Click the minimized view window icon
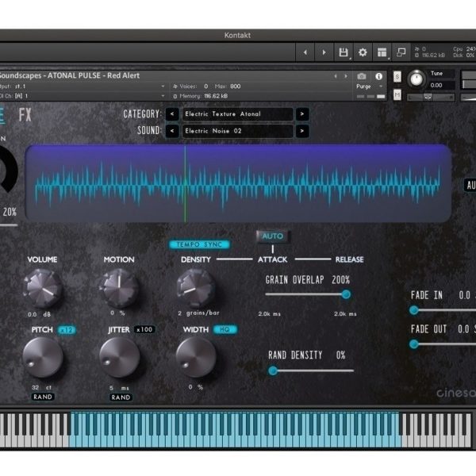 click(x=401, y=52)
